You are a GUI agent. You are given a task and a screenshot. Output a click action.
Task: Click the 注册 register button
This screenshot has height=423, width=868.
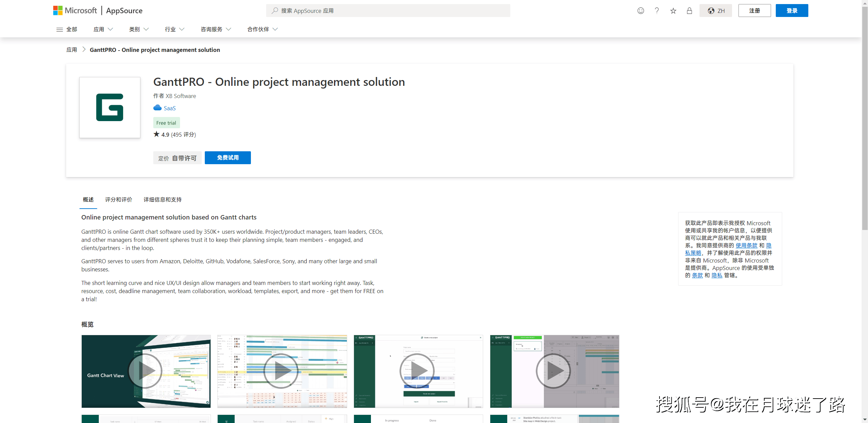pyautogui.click(x=754, y=11)
